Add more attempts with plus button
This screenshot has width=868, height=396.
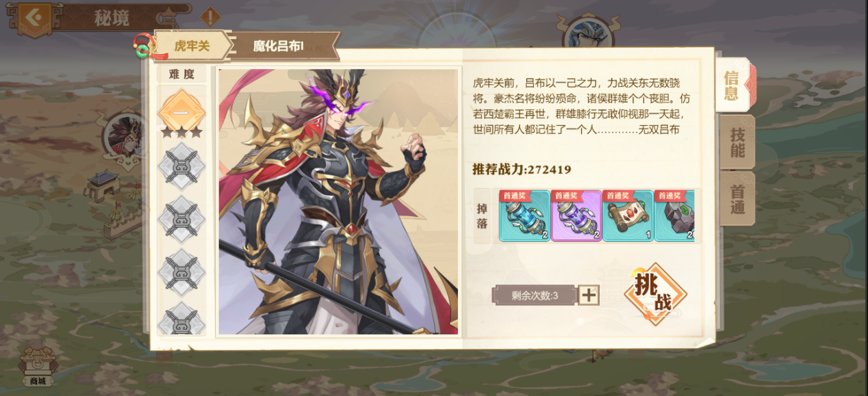(589, 295)
